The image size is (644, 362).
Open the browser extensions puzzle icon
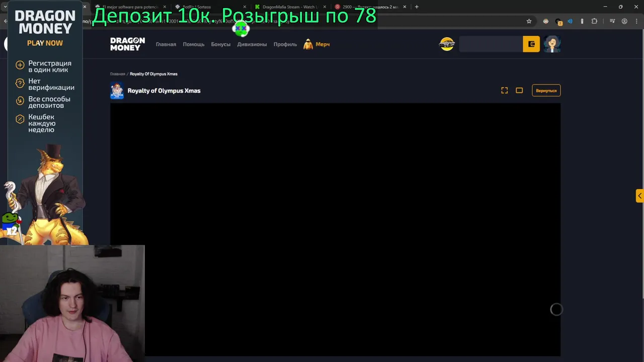point(594,21)
